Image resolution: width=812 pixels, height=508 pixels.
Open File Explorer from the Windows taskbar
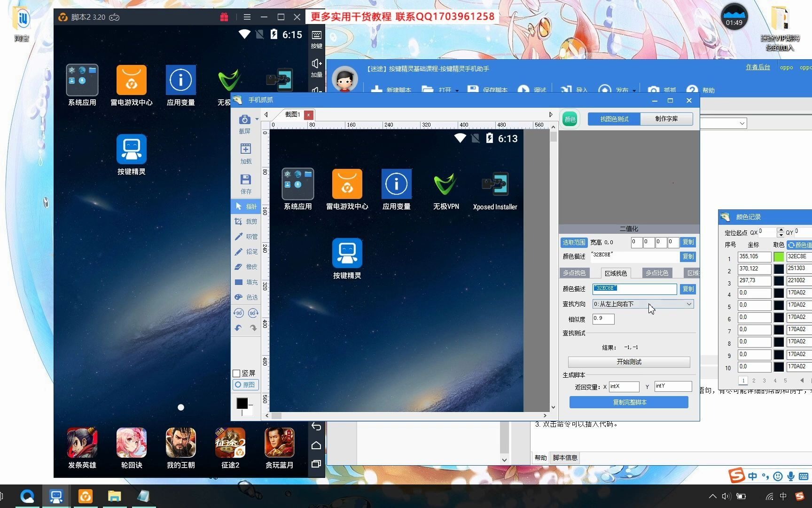(x=114, y=496)
